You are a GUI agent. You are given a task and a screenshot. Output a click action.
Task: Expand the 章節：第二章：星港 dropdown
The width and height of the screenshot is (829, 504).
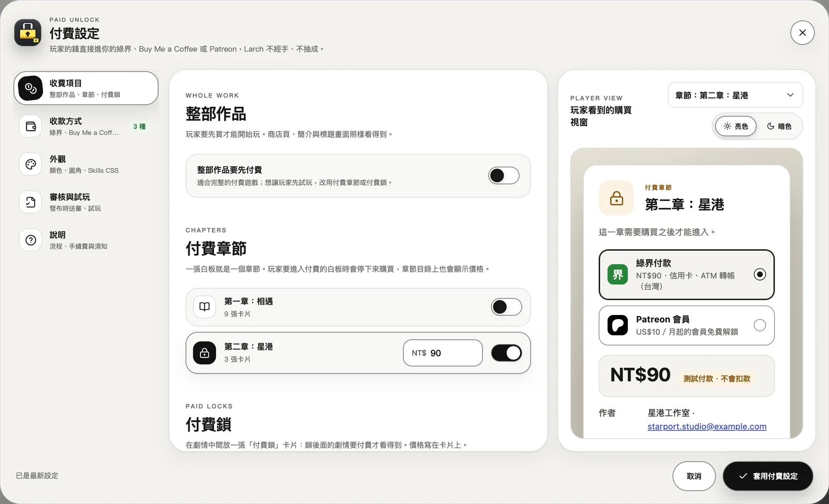[x=735, y=95]
